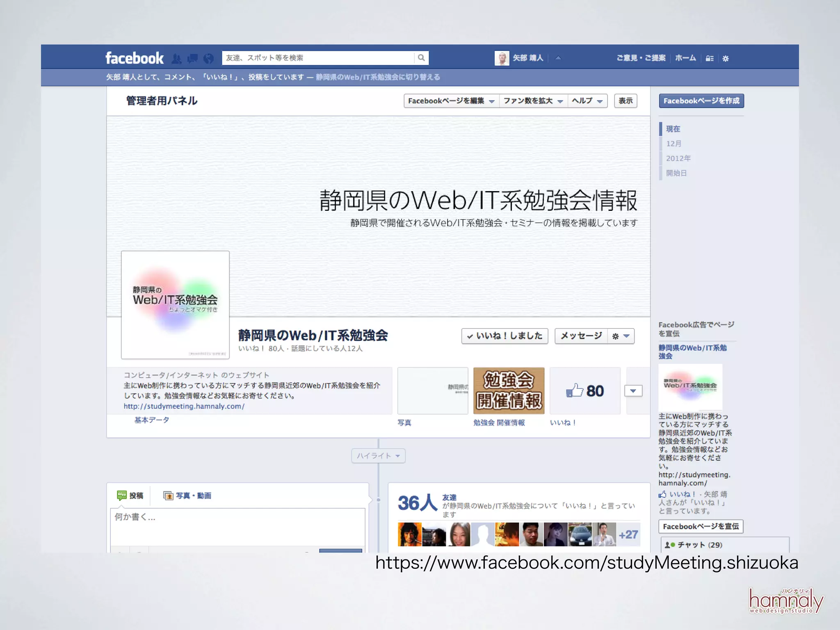
Task: Click 写真・動画 camera icon
Action: pos(168,495)
